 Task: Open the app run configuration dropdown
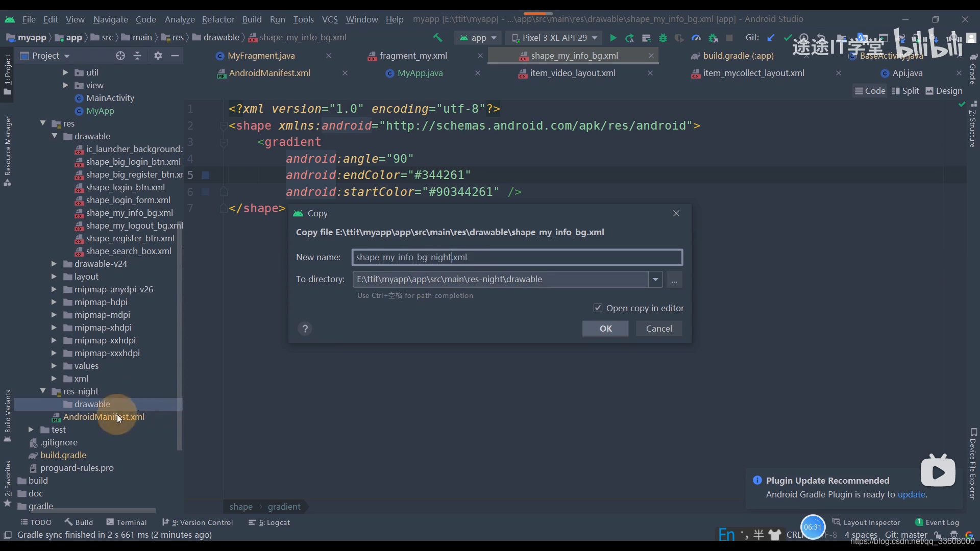(478, 38)
